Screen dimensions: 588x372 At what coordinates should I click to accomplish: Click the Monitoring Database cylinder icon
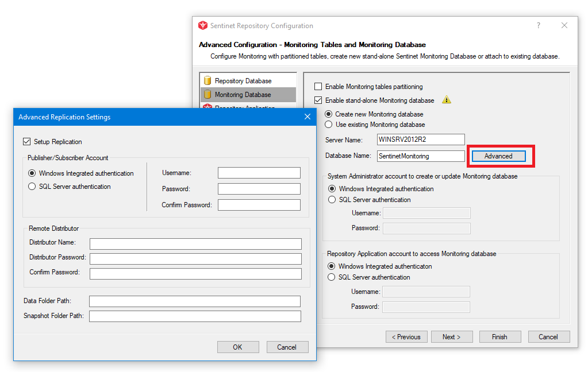pos(207,94)
